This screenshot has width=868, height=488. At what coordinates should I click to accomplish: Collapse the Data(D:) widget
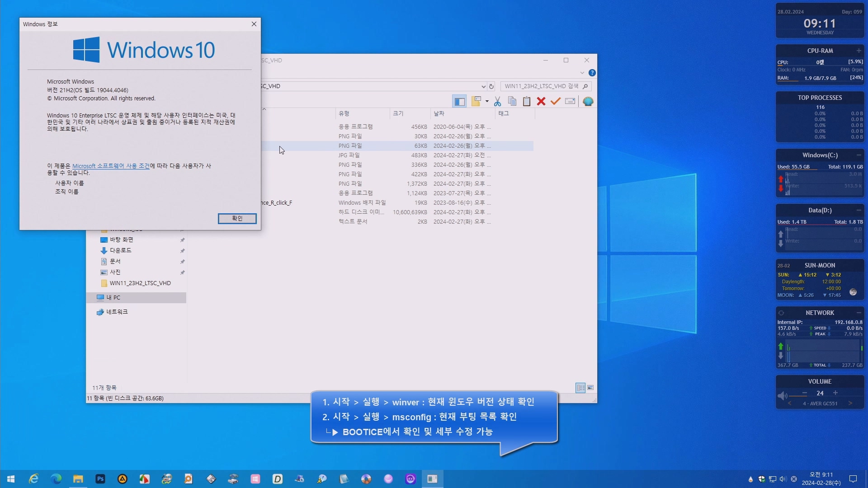click(x=859, y=210)
